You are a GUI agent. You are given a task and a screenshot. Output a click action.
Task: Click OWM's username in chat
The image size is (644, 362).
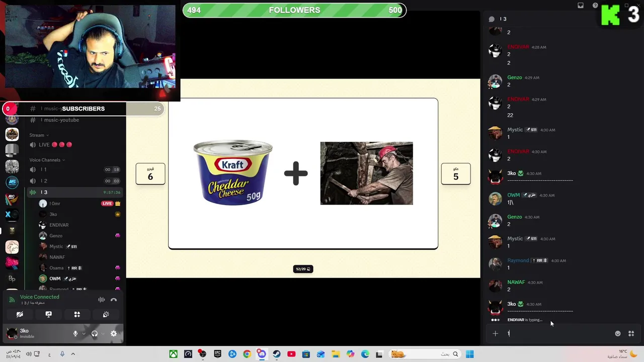click(x=513, y=195)
